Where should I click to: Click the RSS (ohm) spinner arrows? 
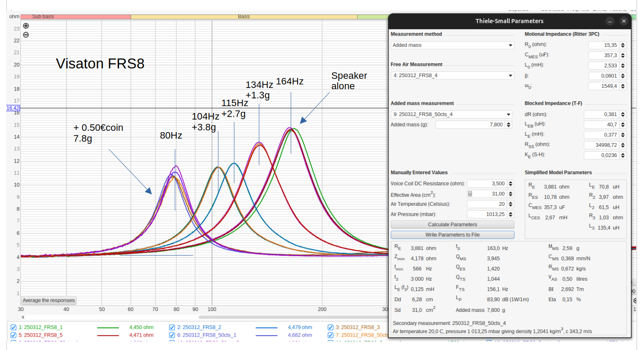[622, 145]
